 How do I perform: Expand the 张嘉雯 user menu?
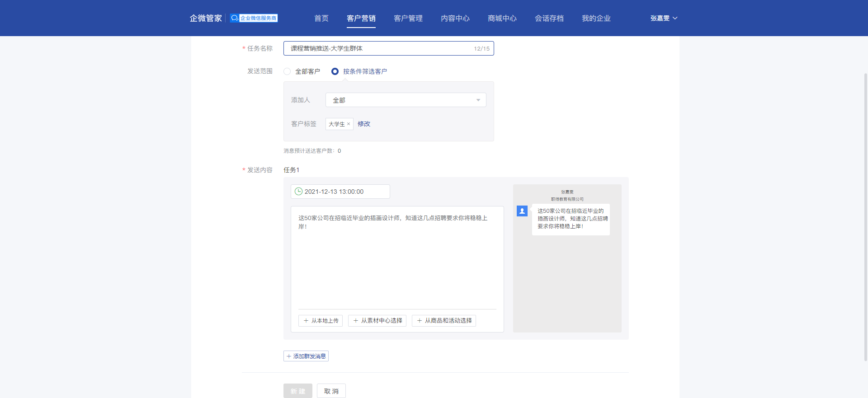pyautogui.click(x=664, y=18)
